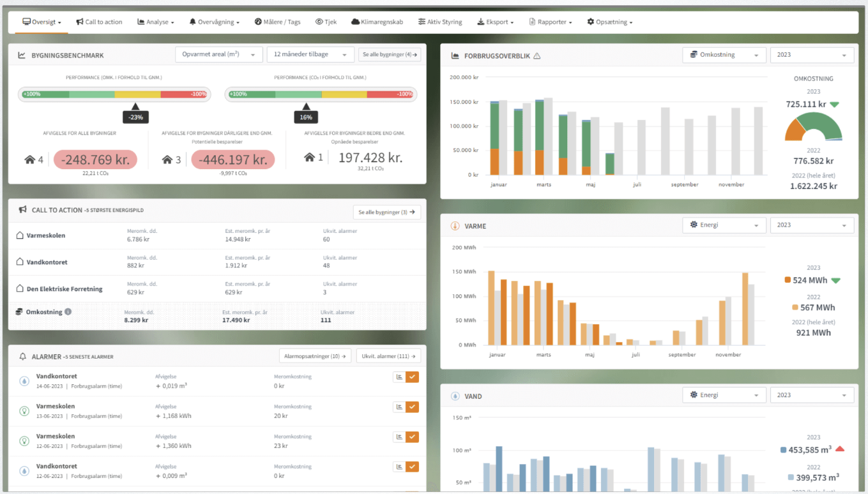Click the -446.197 kr. potential savings value
This screenshot has width=868, height=494.
point(233,160)
